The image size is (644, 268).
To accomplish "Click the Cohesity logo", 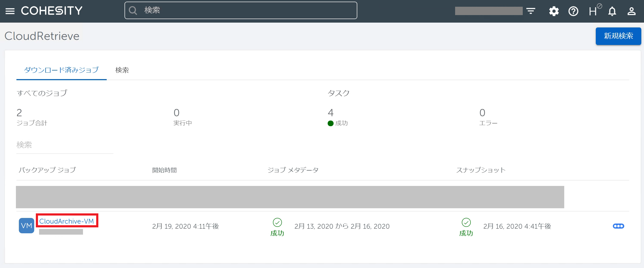I will click(51, 11).
